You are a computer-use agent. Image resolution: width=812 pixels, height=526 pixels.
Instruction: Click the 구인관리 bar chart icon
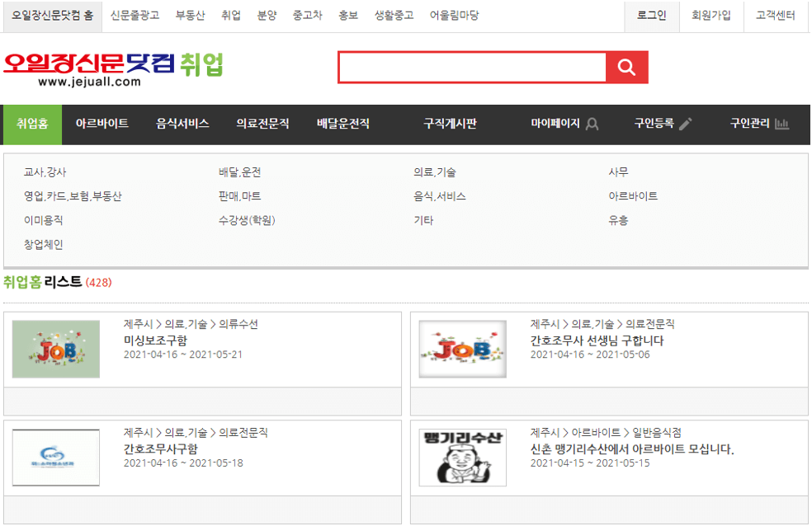[781, 124]
